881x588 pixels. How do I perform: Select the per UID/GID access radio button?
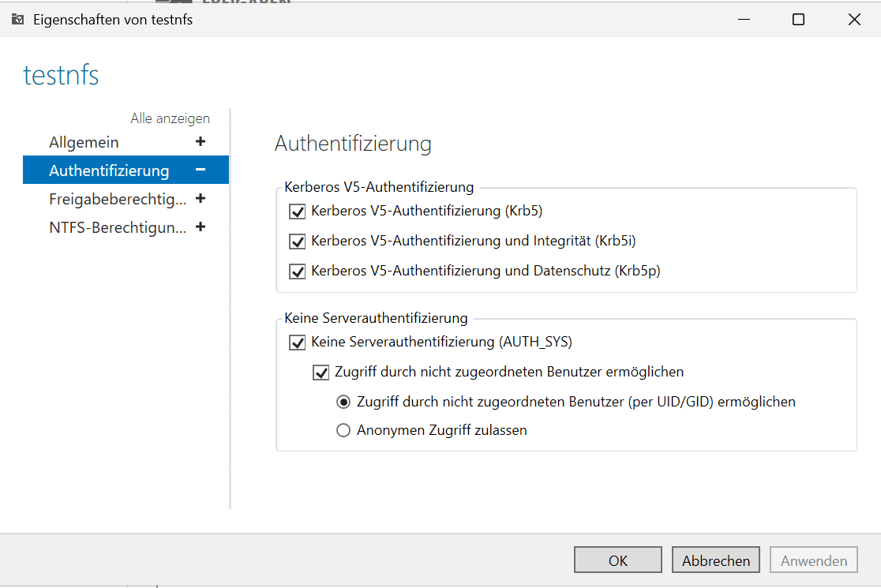click(x=343, y=402)
